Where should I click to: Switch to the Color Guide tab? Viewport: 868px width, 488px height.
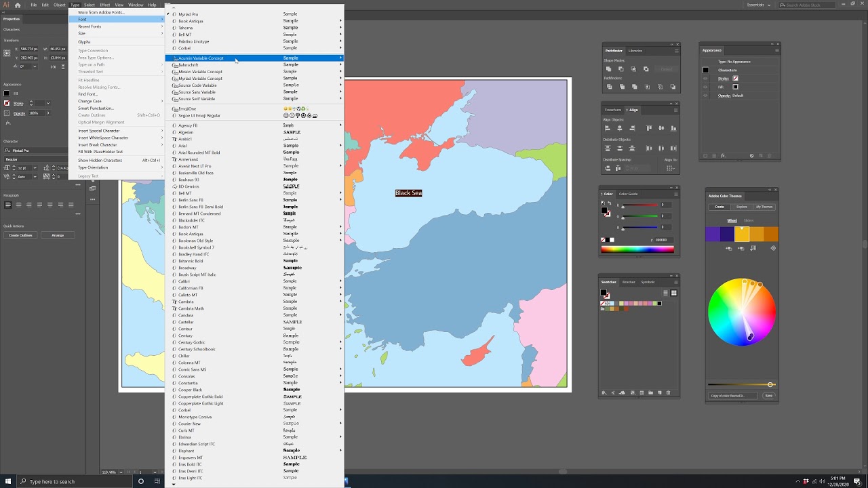629,194
